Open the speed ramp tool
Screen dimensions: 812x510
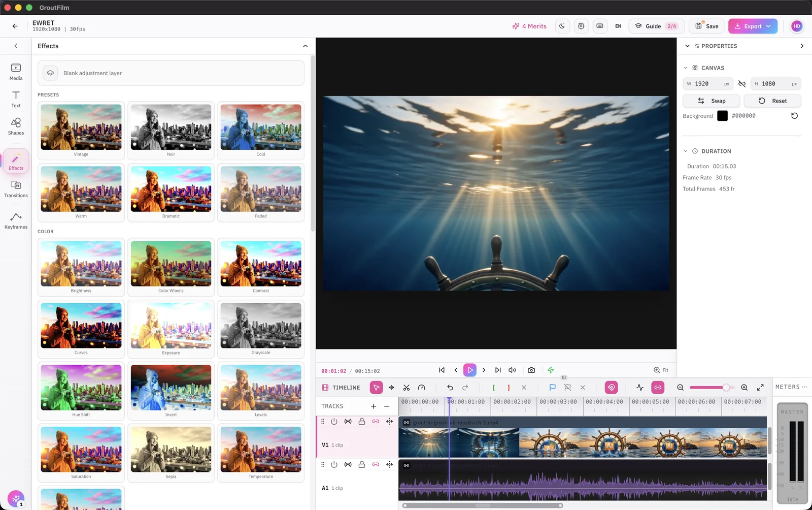tap(421, 388)
